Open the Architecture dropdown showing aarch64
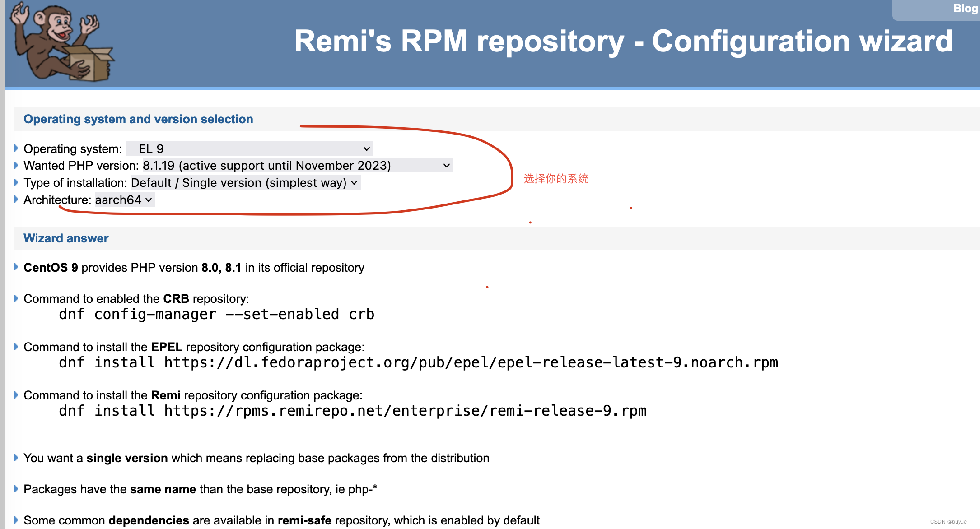Viewport: 980px width, 529px height. point(125,200)
